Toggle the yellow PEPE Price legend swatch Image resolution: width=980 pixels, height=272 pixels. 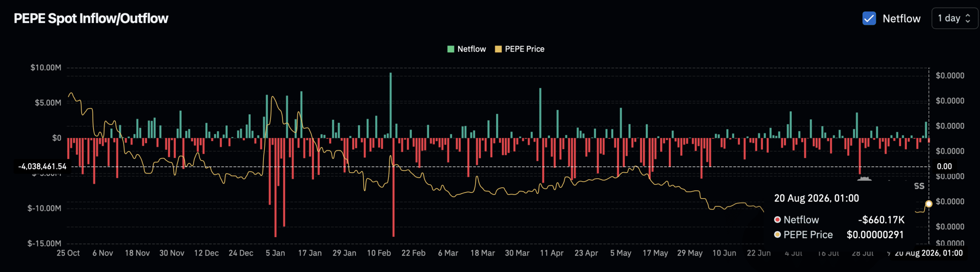pos(498,49)
